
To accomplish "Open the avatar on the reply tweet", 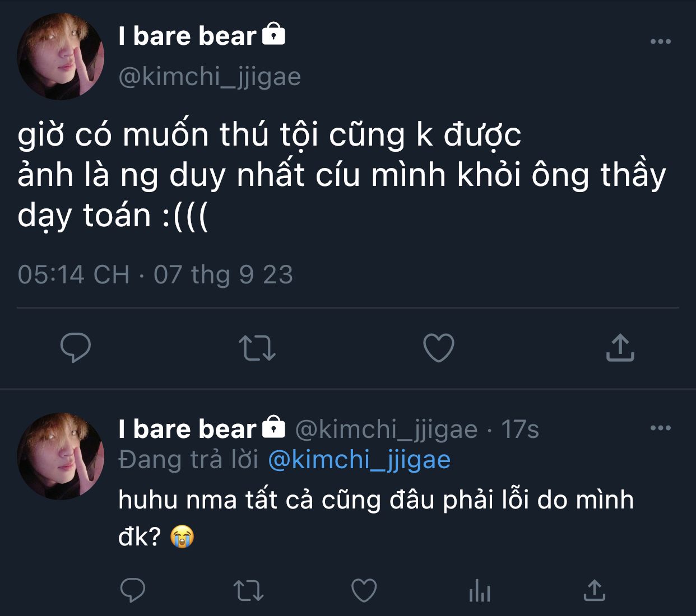I will coord(61,456).
